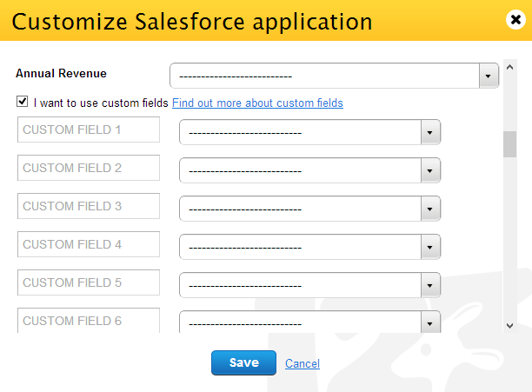Open the Annual Revenue dropdown
Image resolution: width=532 pixels, height=392 pixels.
[x=334, y=76]
